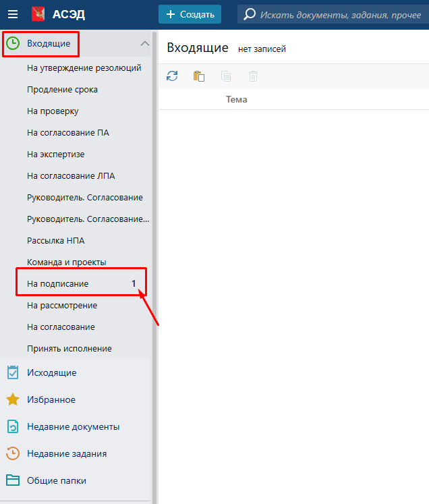Select the На подписание folder
This screenshot has width=429, height=504.
pyautogui.click(x=57, y=284)
